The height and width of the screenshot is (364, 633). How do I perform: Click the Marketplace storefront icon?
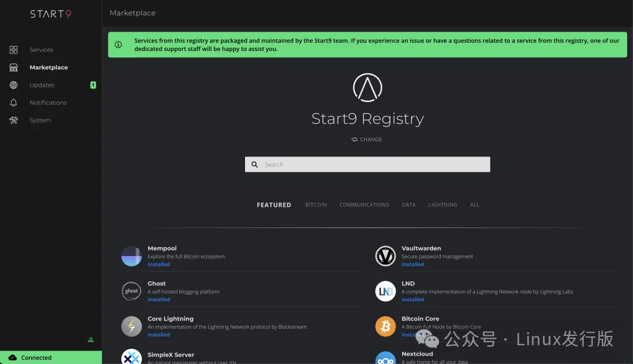13,67
